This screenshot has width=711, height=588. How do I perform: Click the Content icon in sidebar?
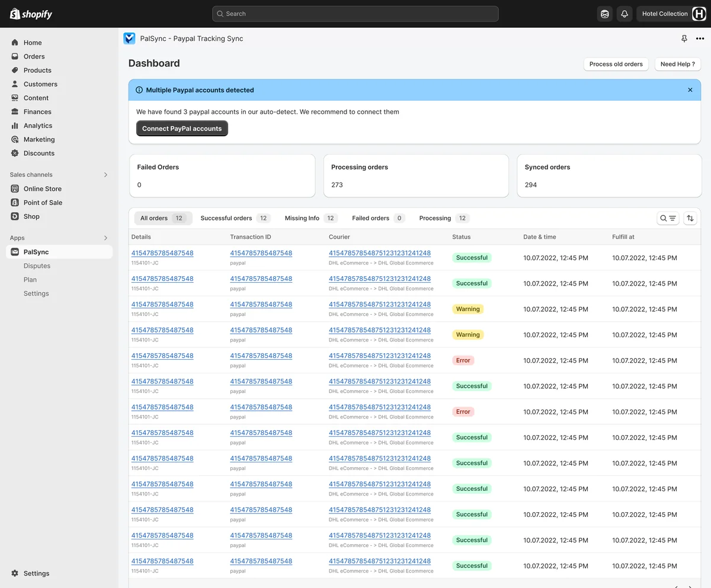15,98
